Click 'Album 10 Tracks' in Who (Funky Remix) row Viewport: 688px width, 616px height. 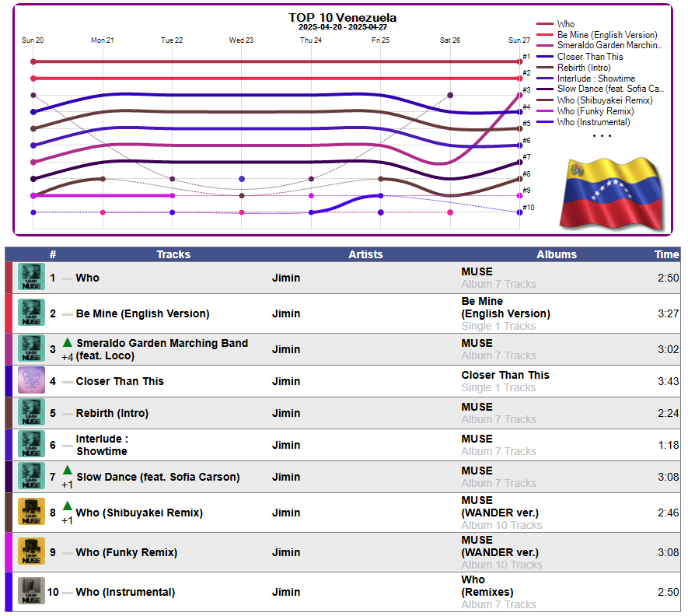pyautogui.click(x=501, y=565)
